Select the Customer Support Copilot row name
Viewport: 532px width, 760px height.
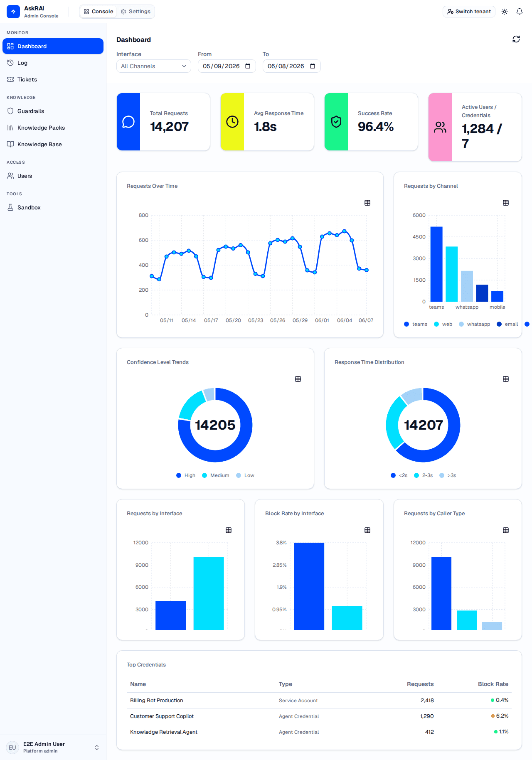pos(162,716)
